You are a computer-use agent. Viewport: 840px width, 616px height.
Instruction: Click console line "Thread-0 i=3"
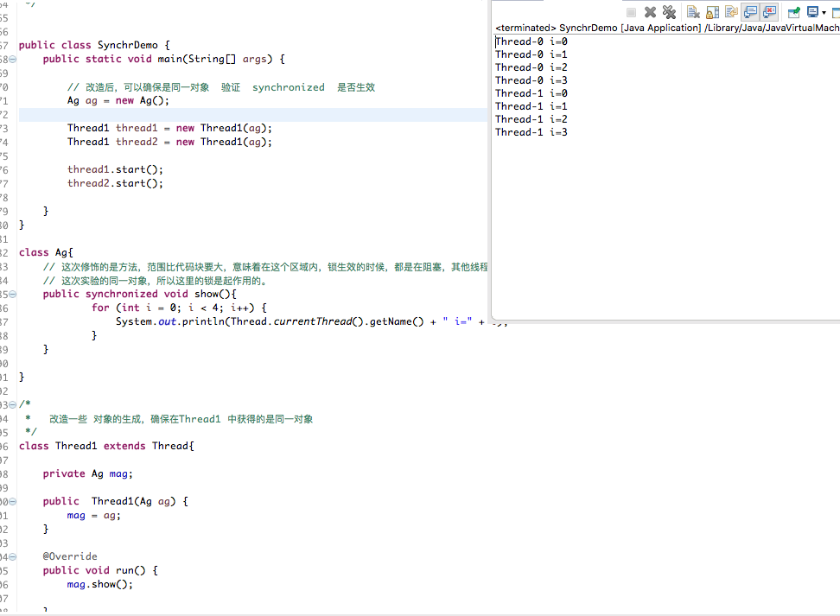click(x=531, y=80)
